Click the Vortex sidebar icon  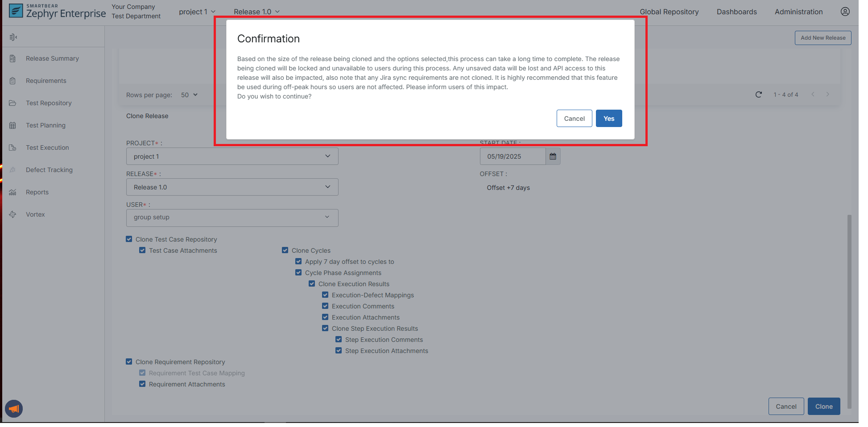pos(12,214)
